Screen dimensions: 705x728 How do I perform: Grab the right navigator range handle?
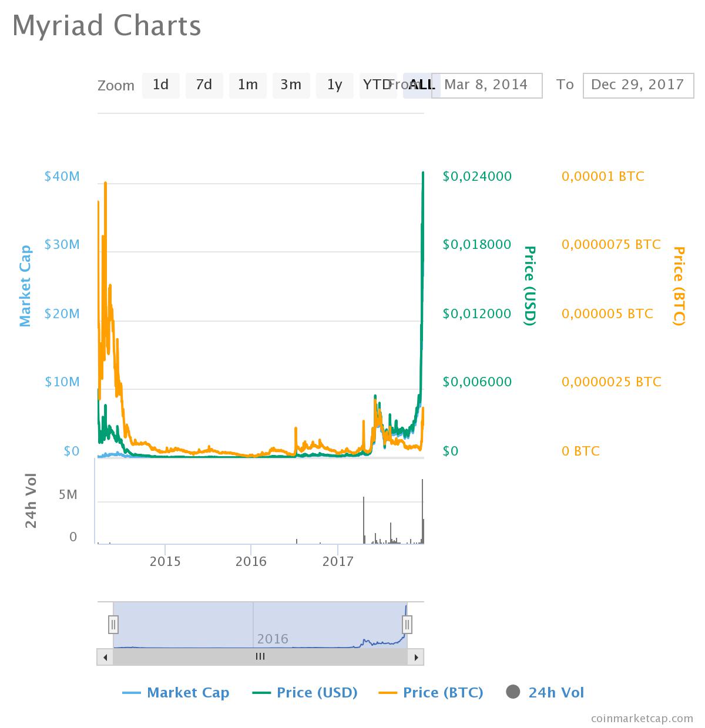(x=407, y=624)
